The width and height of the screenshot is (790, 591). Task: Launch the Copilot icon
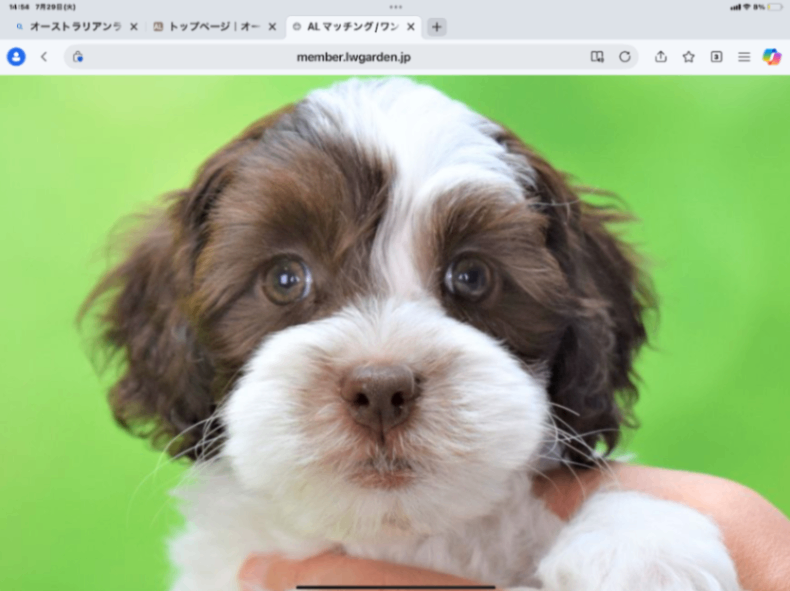pos(771,56)
